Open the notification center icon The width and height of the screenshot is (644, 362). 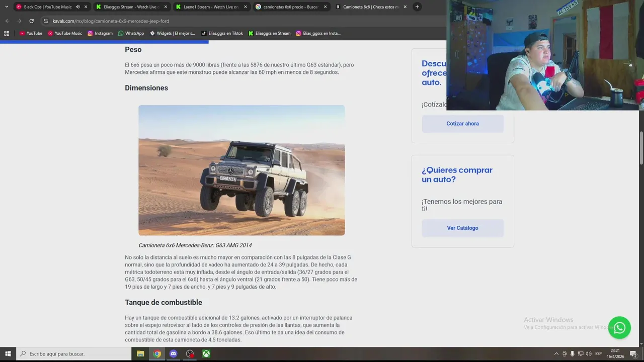[x=633, y=354]
